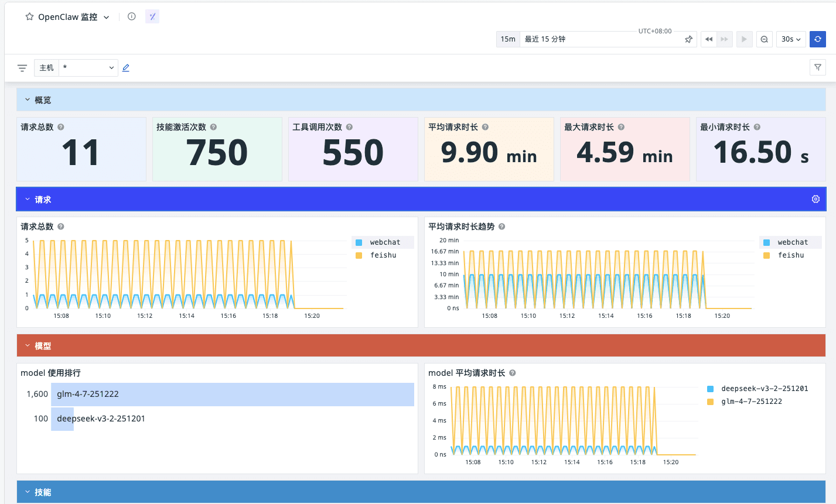The height and width of the screenshot is (504, 836).
Task: Click the purple magic wand icon
Action: [152, 16]
